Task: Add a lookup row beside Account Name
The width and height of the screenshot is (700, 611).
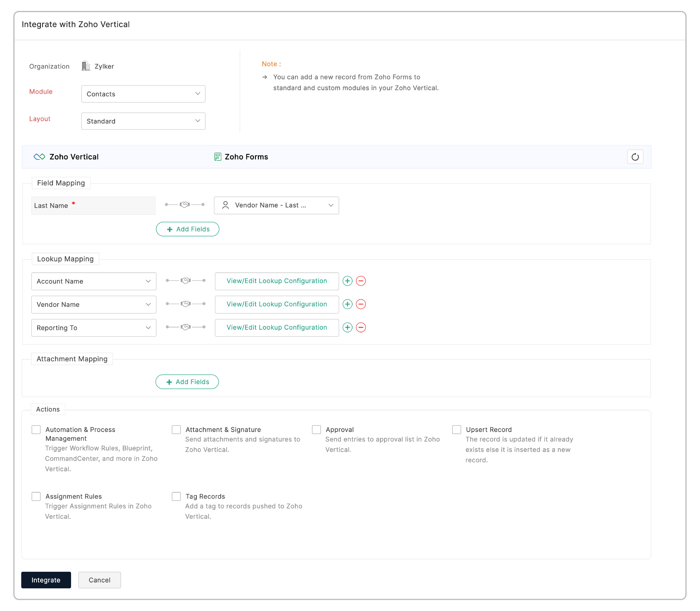Action: pyautogui.click(x=347, y=281)
